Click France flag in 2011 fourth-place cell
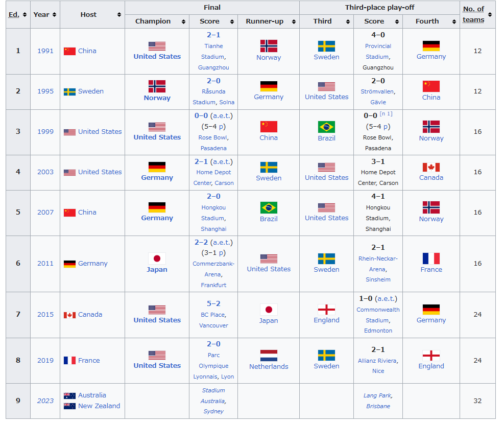The image size is (504, 423). pos(431,258)
